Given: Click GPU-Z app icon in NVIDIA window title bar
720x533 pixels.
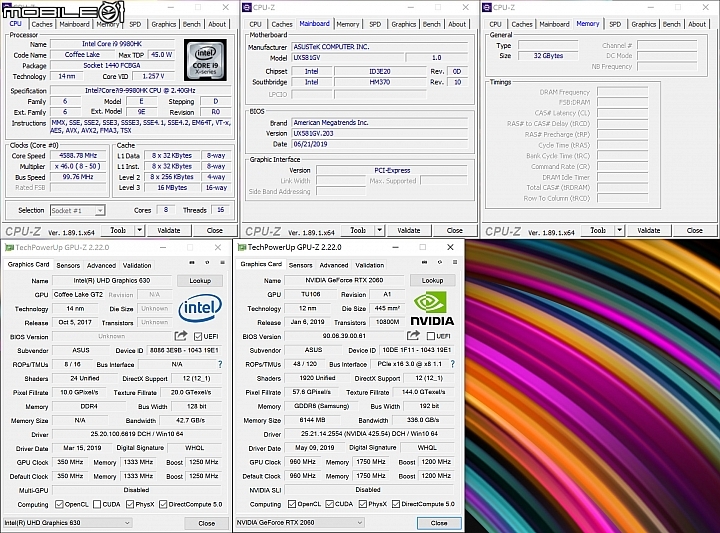Looking at the screenshot, I should [x=241, y=247].
